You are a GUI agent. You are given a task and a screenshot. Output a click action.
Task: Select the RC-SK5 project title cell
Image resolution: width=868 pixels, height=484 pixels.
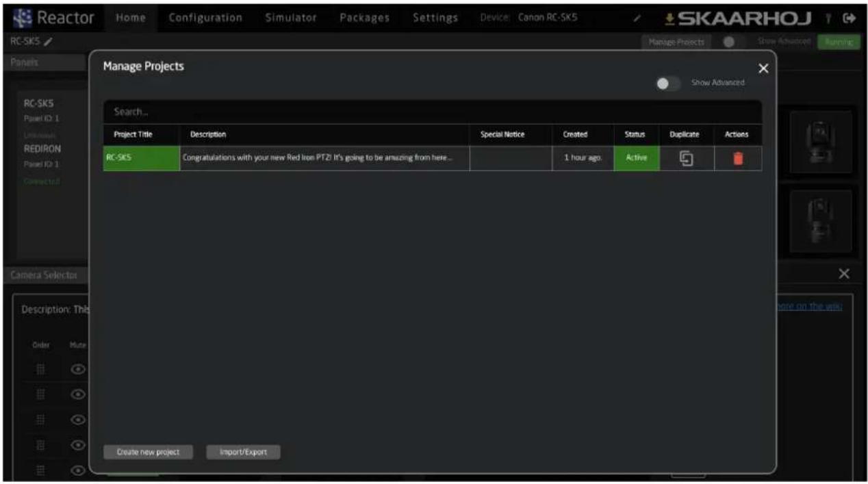pos(142,158)
